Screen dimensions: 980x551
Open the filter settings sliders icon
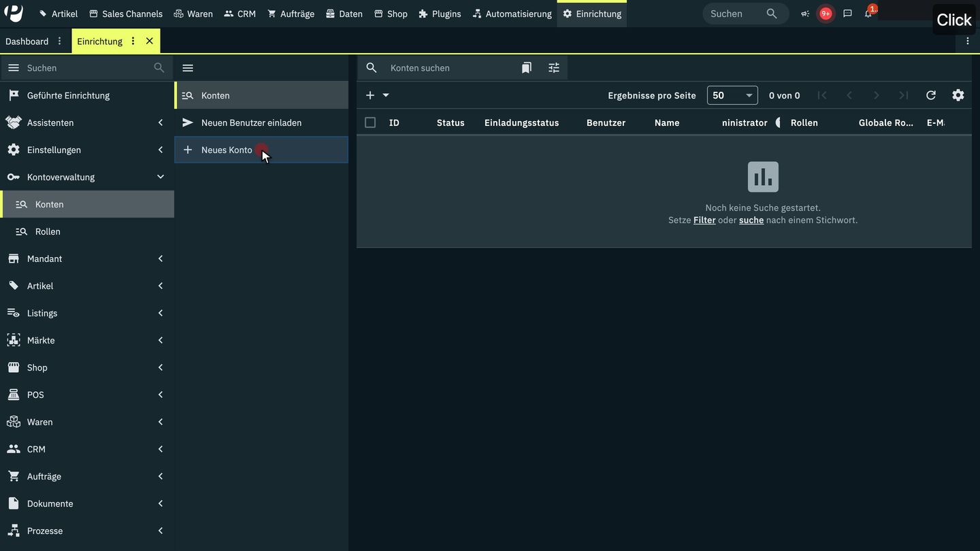coord(554,68)
